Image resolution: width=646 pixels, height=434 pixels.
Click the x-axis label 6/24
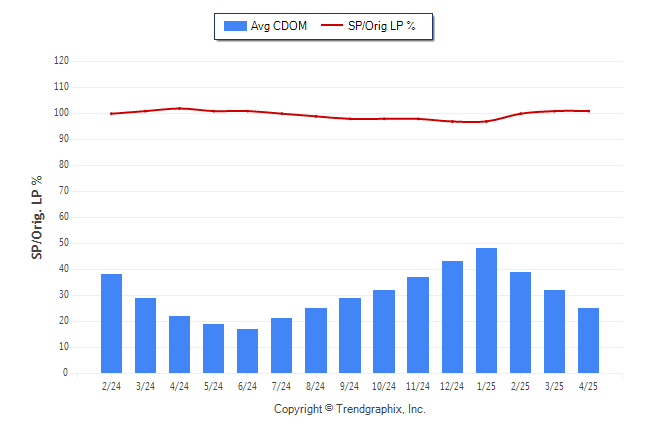click(x=248, y=386)
